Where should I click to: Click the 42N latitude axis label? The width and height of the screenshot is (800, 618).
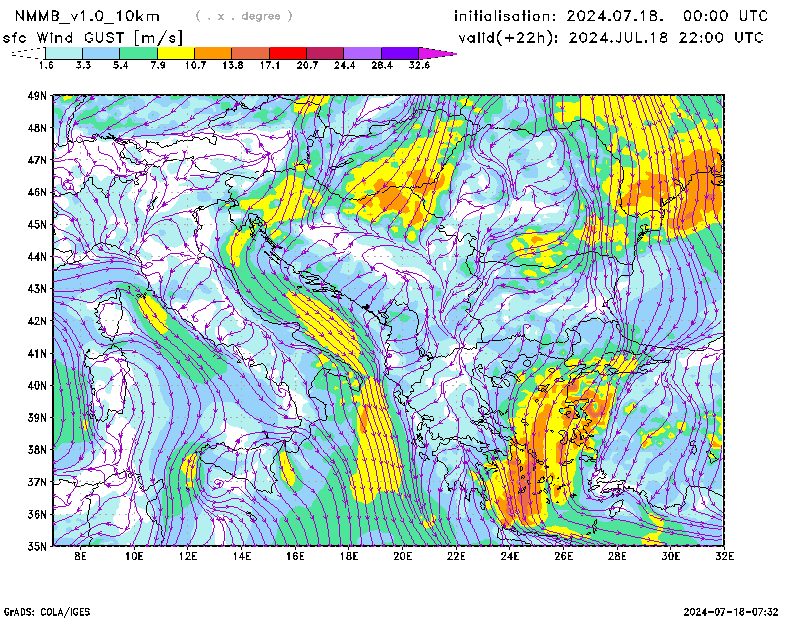click(x=38, y=321)
